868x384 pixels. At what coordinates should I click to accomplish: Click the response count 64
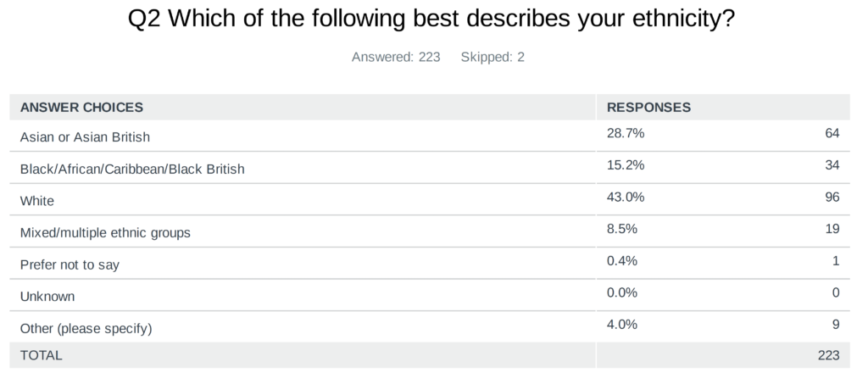click(832, 133)
